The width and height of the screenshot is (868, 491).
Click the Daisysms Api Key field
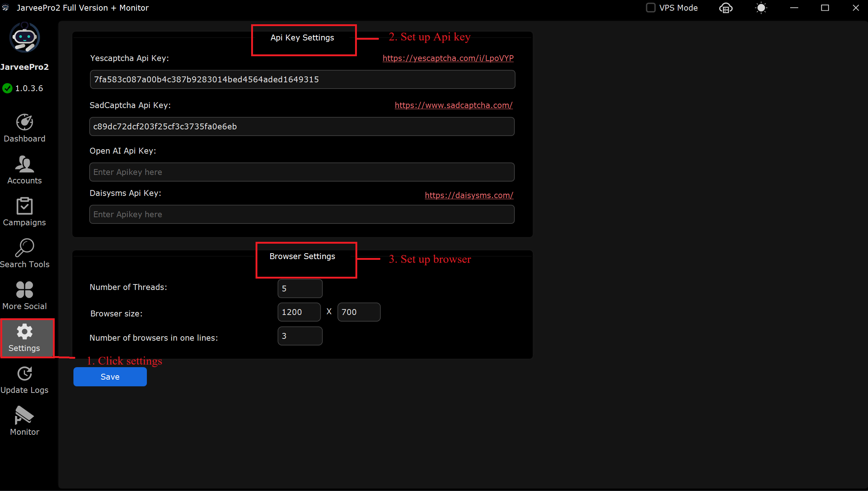(x=302, y=214)
